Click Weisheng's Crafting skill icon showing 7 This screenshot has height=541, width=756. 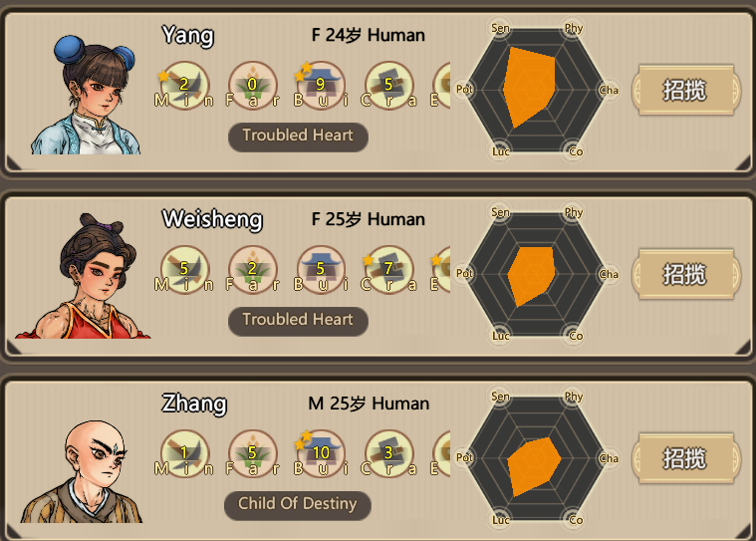click(389, 270)
